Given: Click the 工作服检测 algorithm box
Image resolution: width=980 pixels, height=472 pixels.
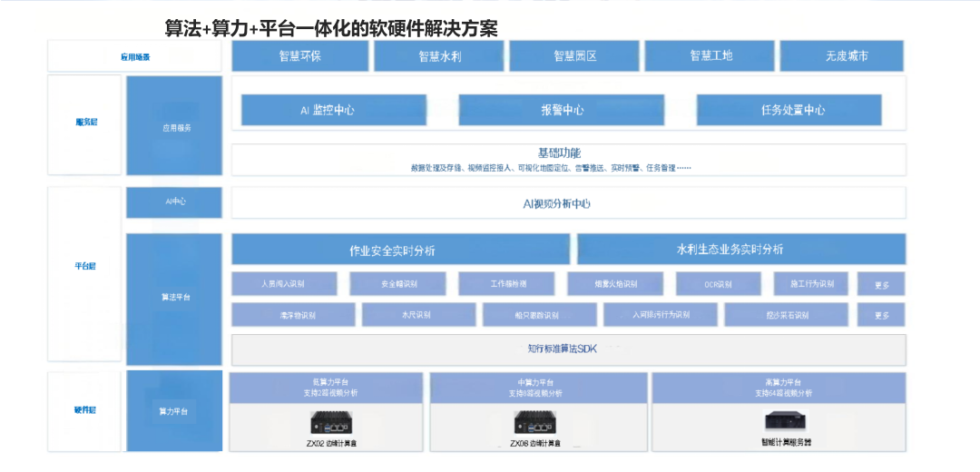Looking at the screenshot, I should click(x=508, y=283).
